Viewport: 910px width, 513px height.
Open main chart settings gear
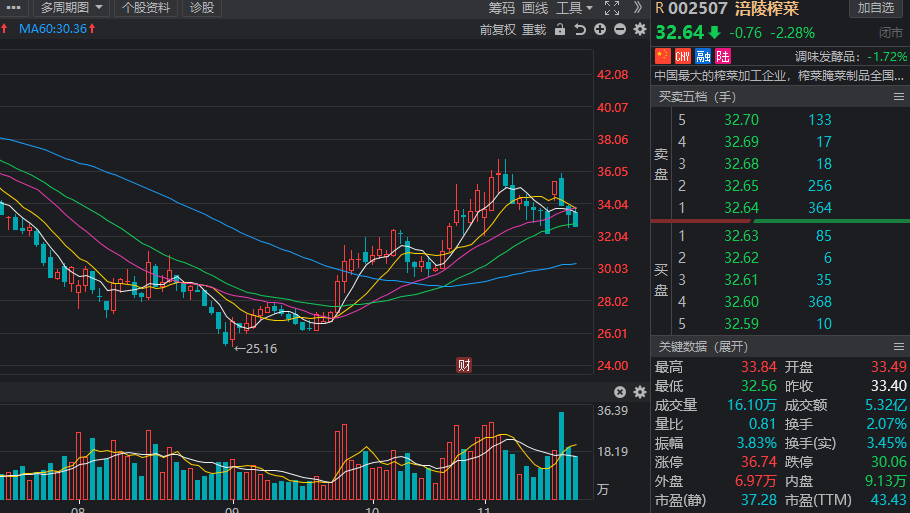tap(640, 29)
